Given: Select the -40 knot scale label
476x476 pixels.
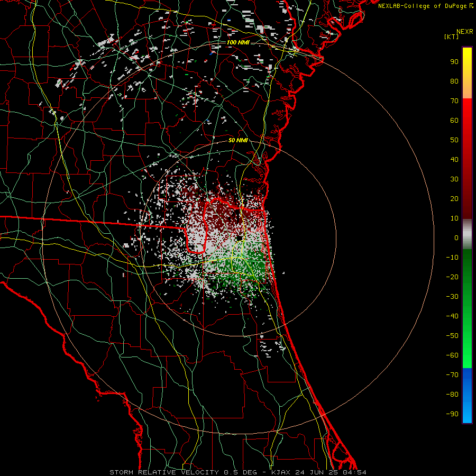Looking at the screenshot, I should (452, 316).
